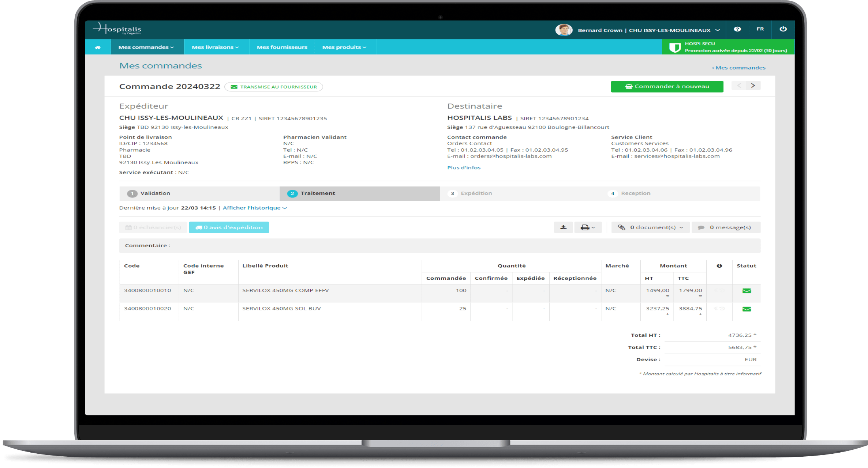The image size is (868, 468).
Task: Select the Expédition step tab
Action: click(x=520, y=193)
